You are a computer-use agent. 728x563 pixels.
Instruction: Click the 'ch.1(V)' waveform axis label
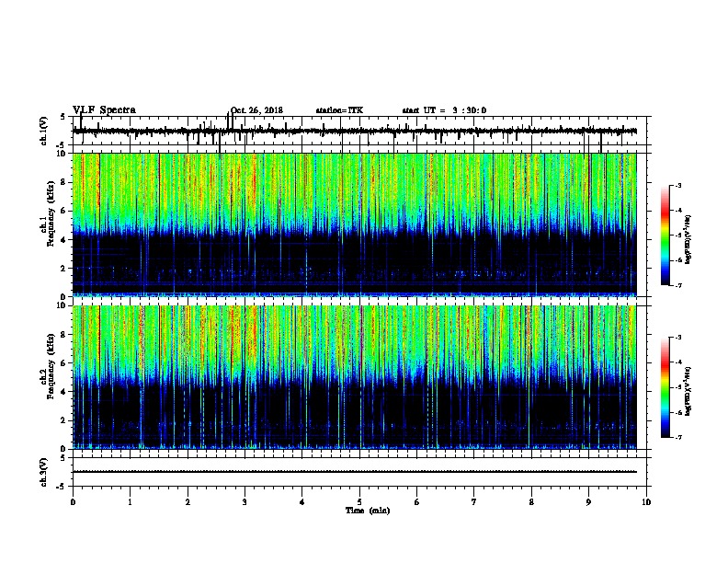[44, 131]
